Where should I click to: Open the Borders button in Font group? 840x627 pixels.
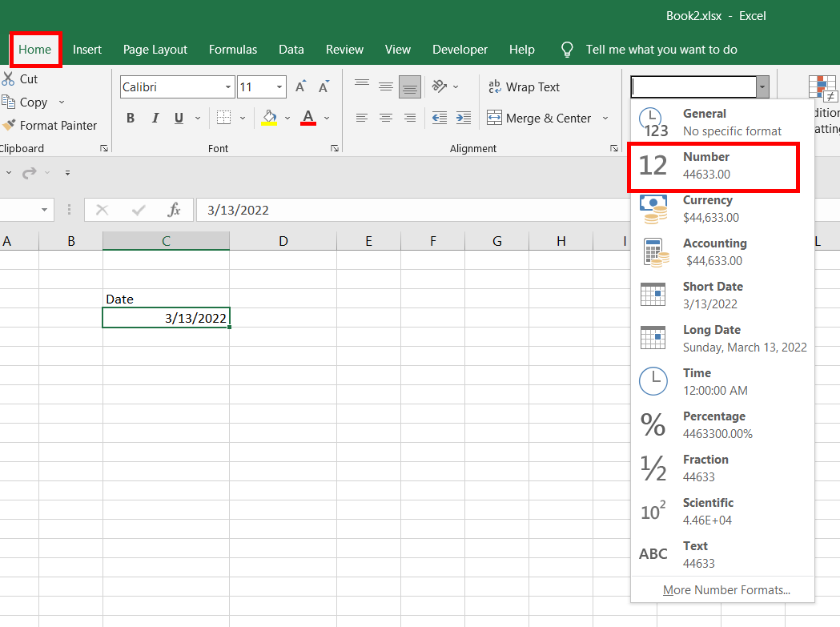pyautogui.click(x=223, y=118)
